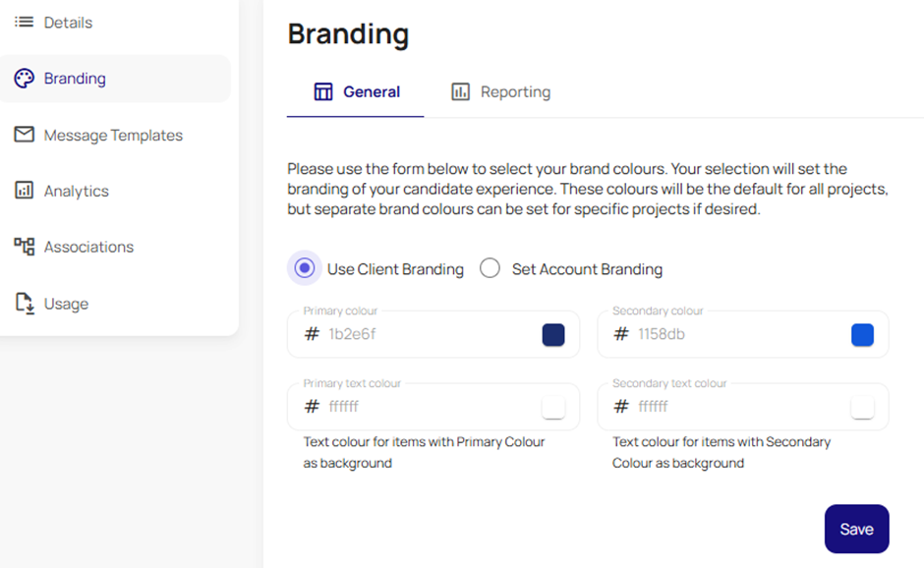
Task: Open the Message Templates page link
Action: click(113, 135)
